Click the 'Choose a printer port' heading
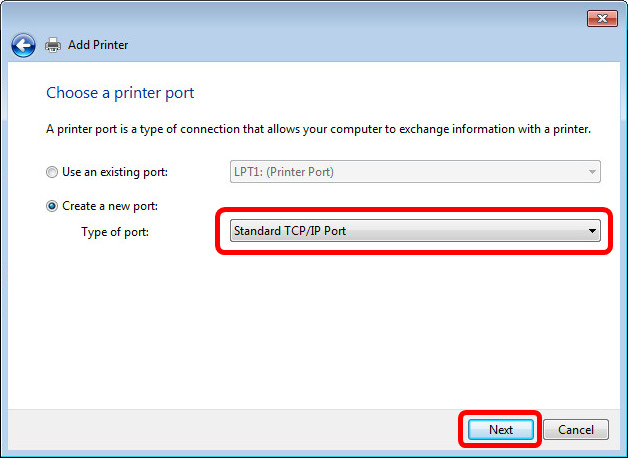 point(120,93)
